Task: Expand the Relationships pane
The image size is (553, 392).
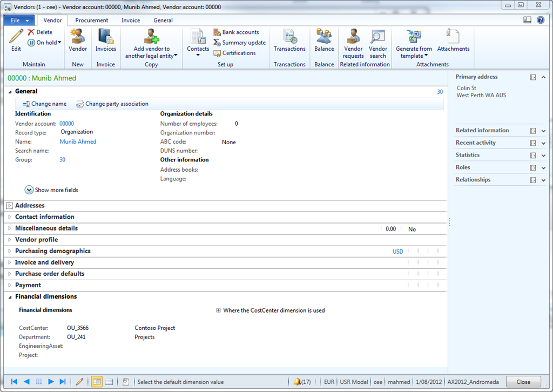Action: click(543, 180)
